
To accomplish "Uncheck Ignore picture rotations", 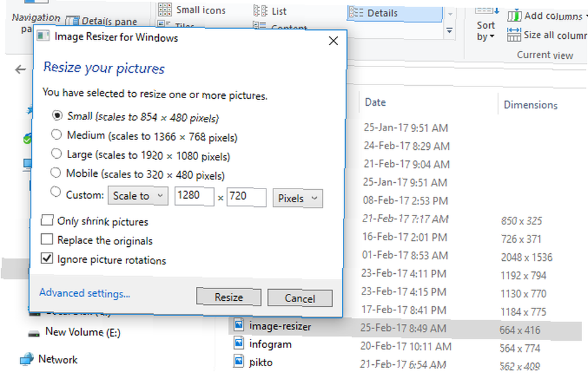I will (x=47, y=259).
